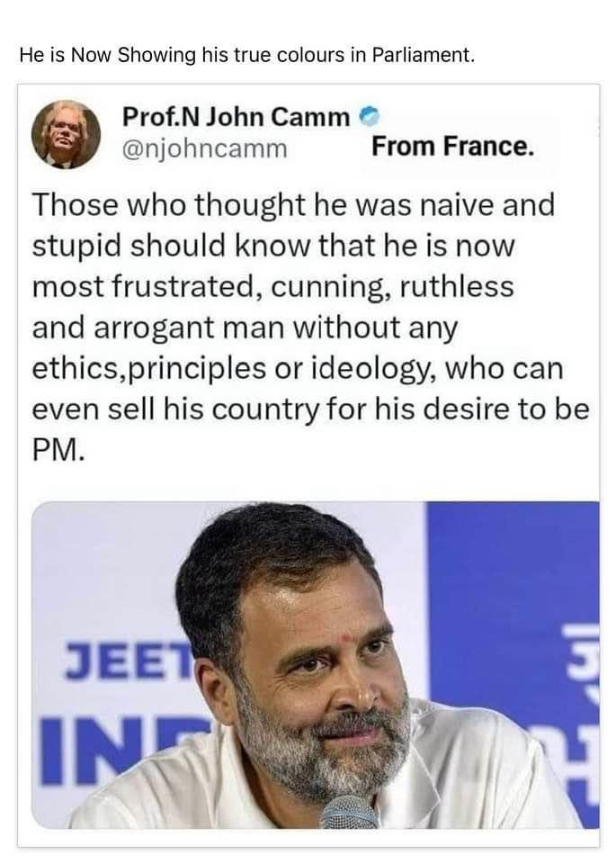
Task: Click the @njohncamm handle
Action: pyautogui.click(x=204, y=147)
